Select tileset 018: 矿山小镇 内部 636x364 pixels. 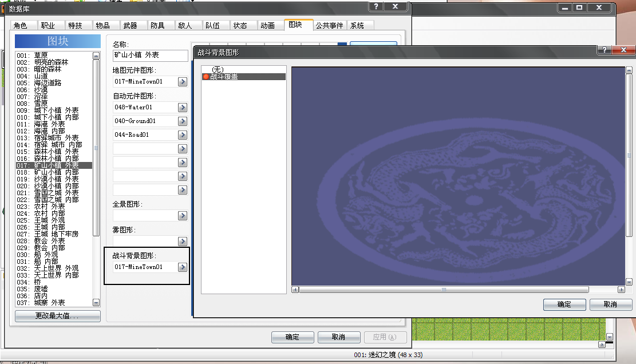(54, 172)
